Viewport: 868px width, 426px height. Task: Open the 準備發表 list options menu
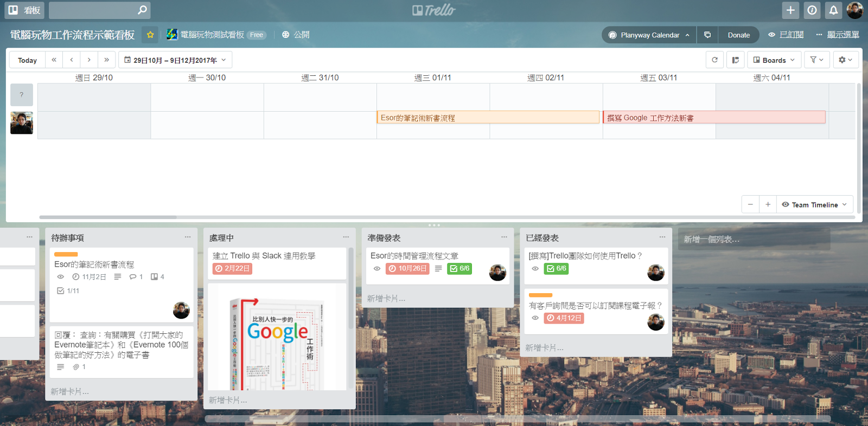(x=504, y=237)
